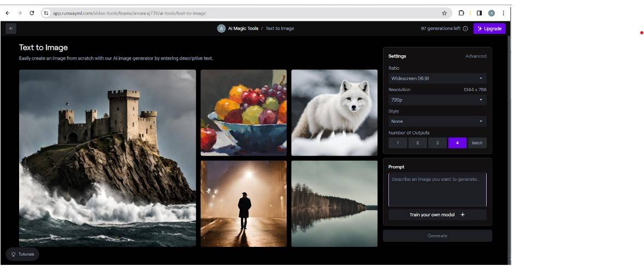
Task: Set number of outputs to 1
Action: (x=398, y=143)
